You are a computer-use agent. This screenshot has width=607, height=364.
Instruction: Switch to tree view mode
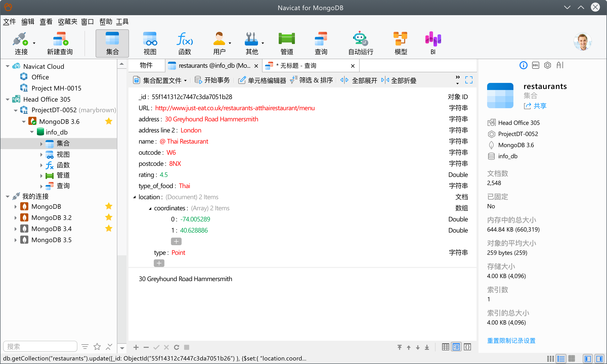tap(457, 347)
